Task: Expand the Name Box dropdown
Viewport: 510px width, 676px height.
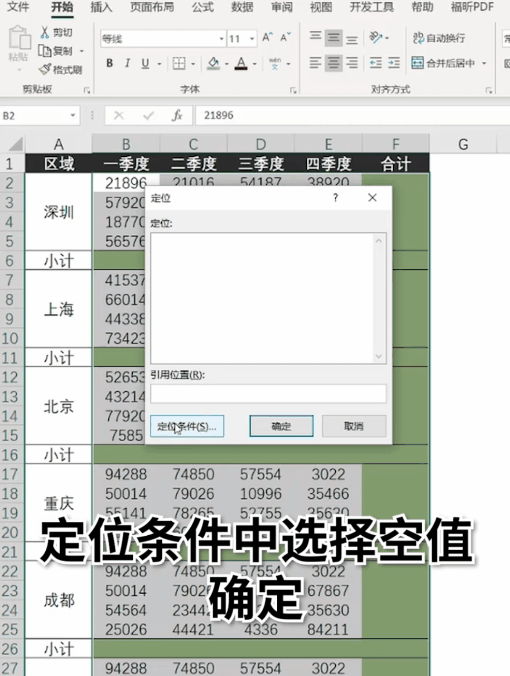Action: coord(72,116)
